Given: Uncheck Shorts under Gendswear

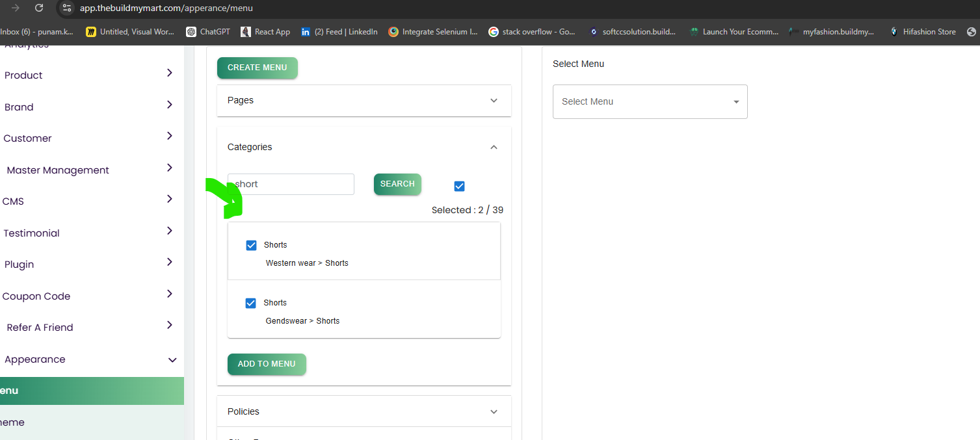Looking at the screenshot, I should click(250, 303).
